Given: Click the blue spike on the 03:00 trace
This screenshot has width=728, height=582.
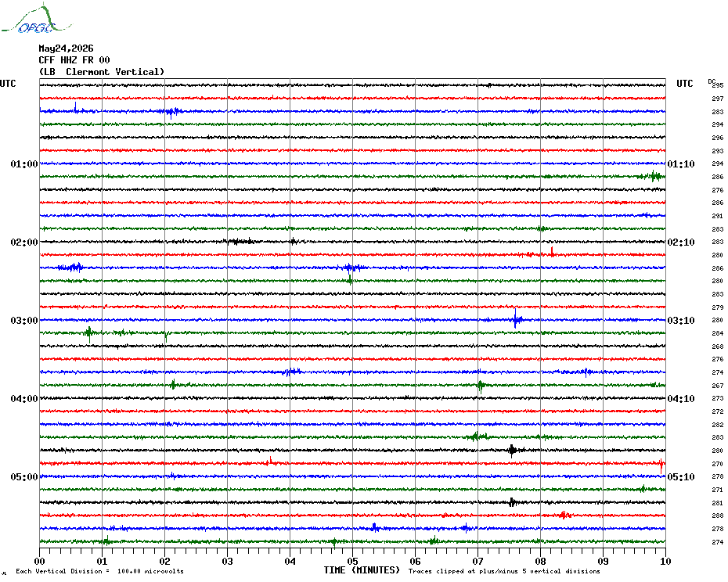Looking at the screenshot, I should pos(515,319).
